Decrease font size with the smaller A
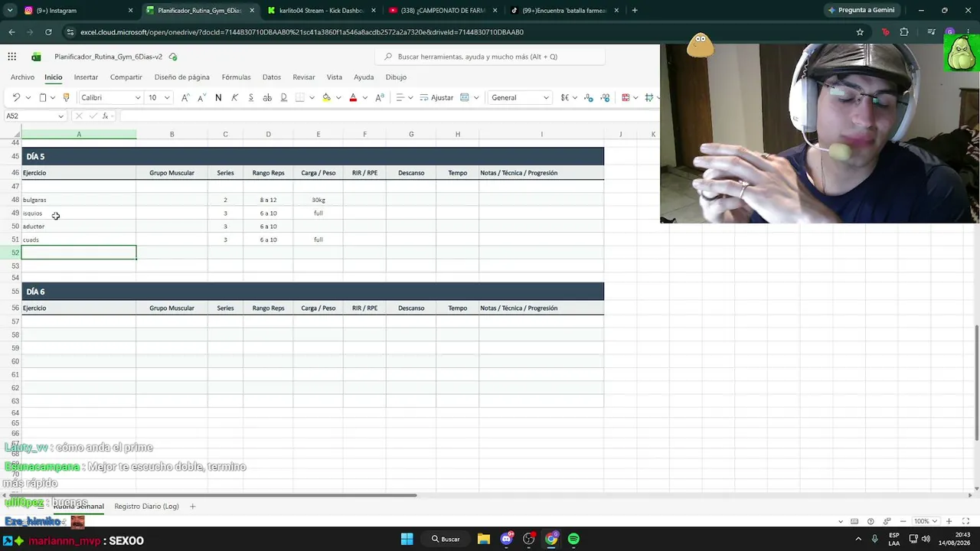The width and height of the screenshot is (980, 551). coord(201,98)
